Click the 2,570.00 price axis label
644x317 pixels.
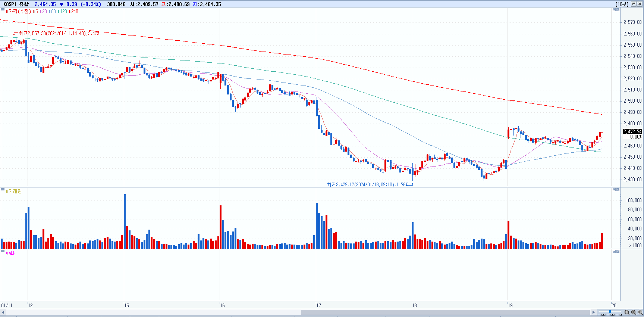click(x=632, y=22)
